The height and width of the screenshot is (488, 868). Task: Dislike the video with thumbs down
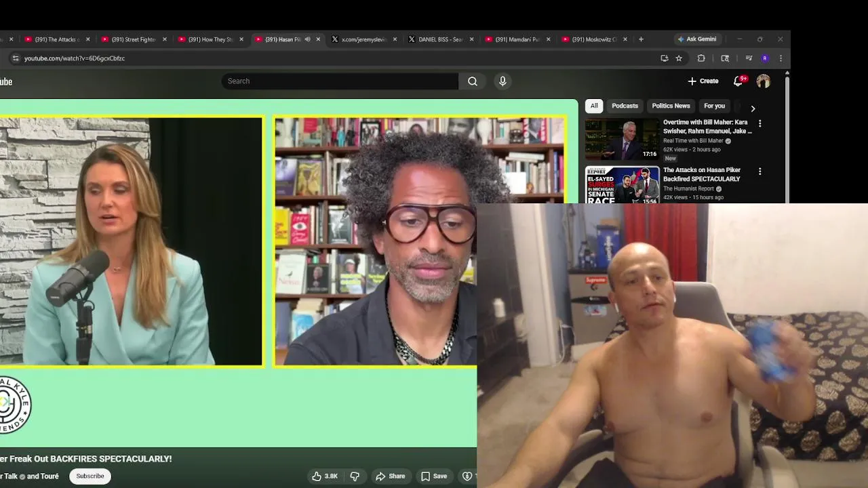pyautogui.click(x=355, y=476)
